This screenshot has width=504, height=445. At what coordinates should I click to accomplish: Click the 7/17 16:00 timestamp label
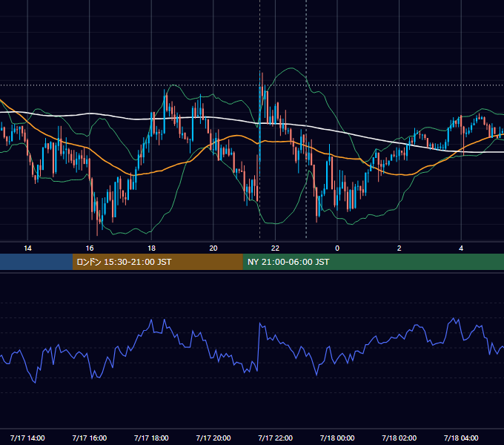pyautogui.click(x=90, y=438)
